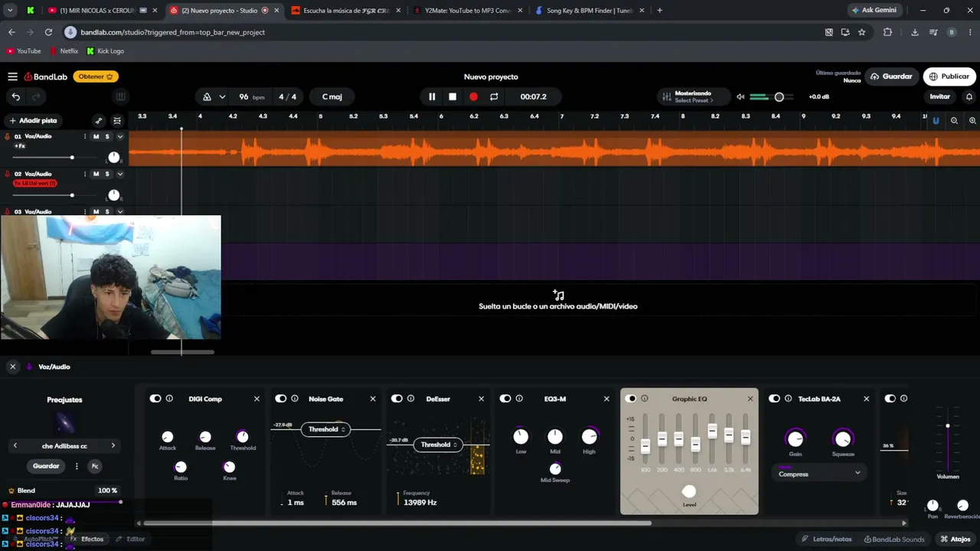Stop playback with the stop button
This screenshot has width=980, height=551.
pos(452,97)
